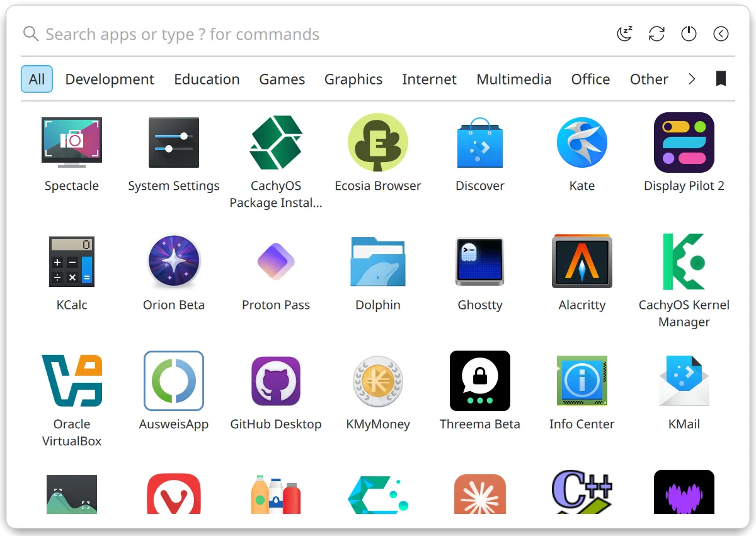Image resolution: width=756 pixels, height=536 pixels.
Task: Open the purple Deezer heart icon
Action: (x=684, y=492)
